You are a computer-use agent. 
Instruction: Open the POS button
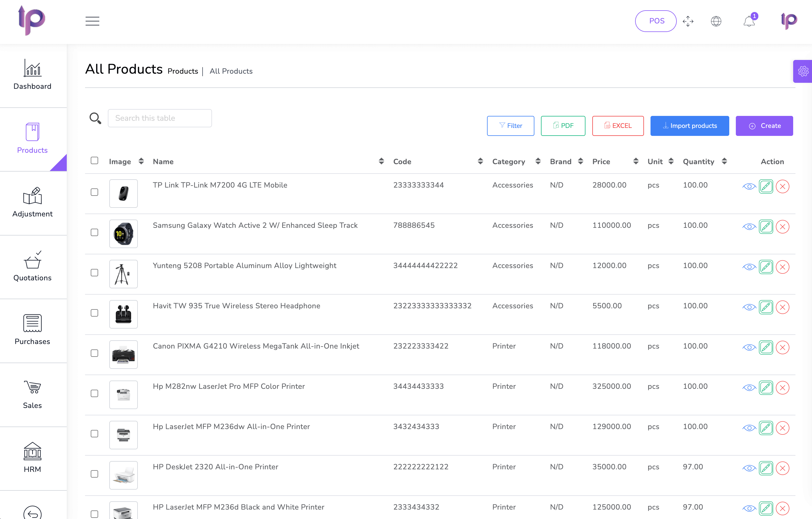656,21
